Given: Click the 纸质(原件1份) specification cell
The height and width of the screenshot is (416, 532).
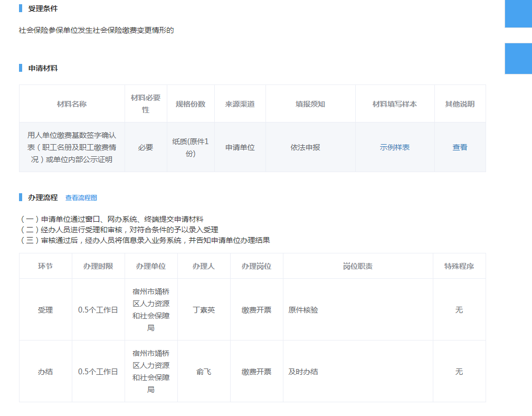Looking at the screenshot, I should click(x=191, y=147).
